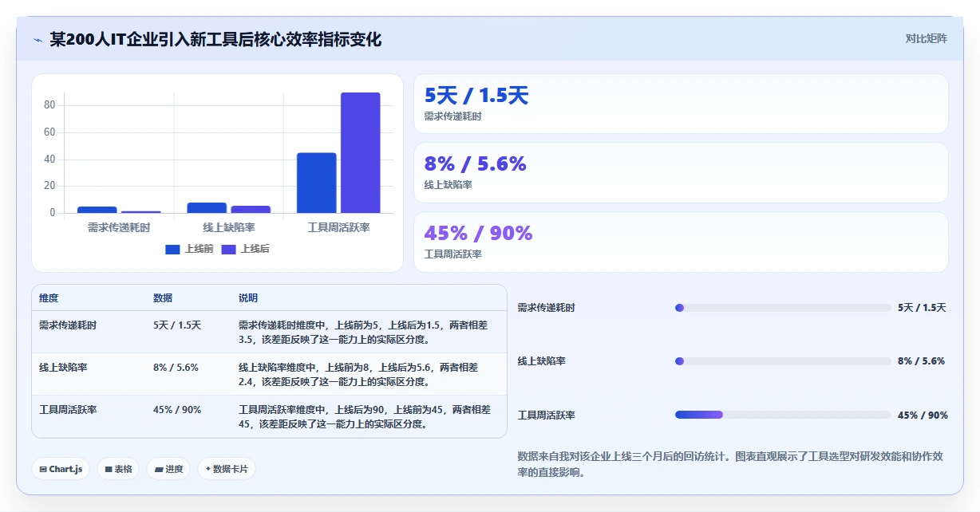Click chart x-axis label 线上缺陷率
The image size is (980, 512).
(x=229, y=227)
